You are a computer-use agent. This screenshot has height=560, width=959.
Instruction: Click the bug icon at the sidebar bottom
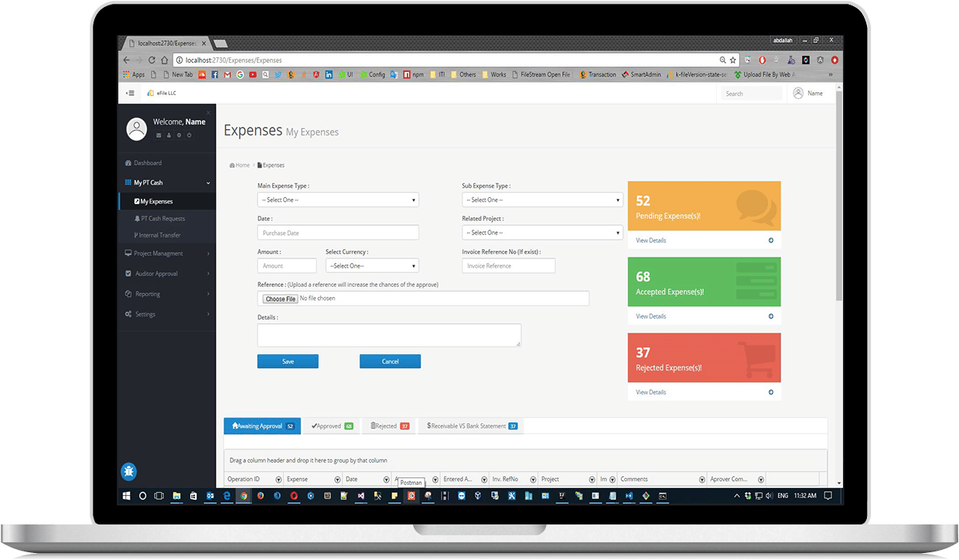[x=129, y=470]
